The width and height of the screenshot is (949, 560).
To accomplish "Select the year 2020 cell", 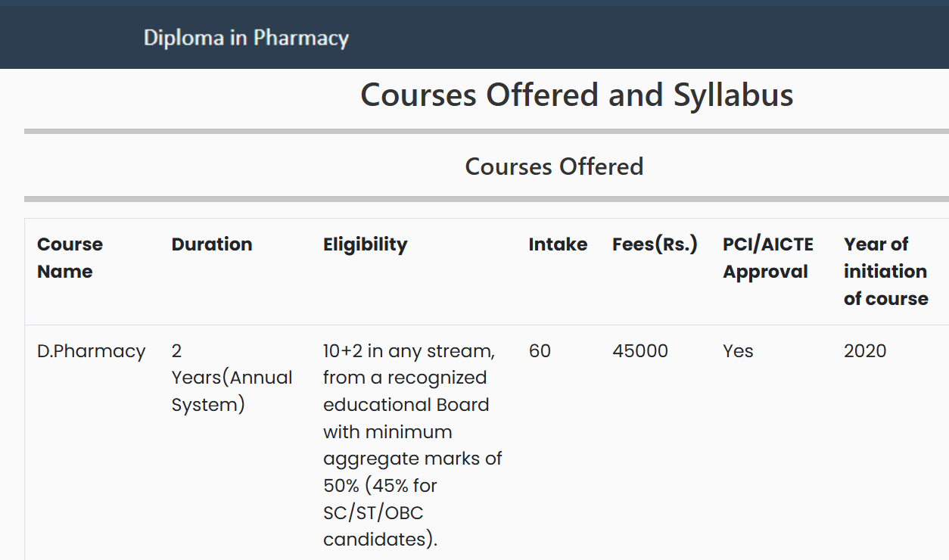I will [864, 351].
